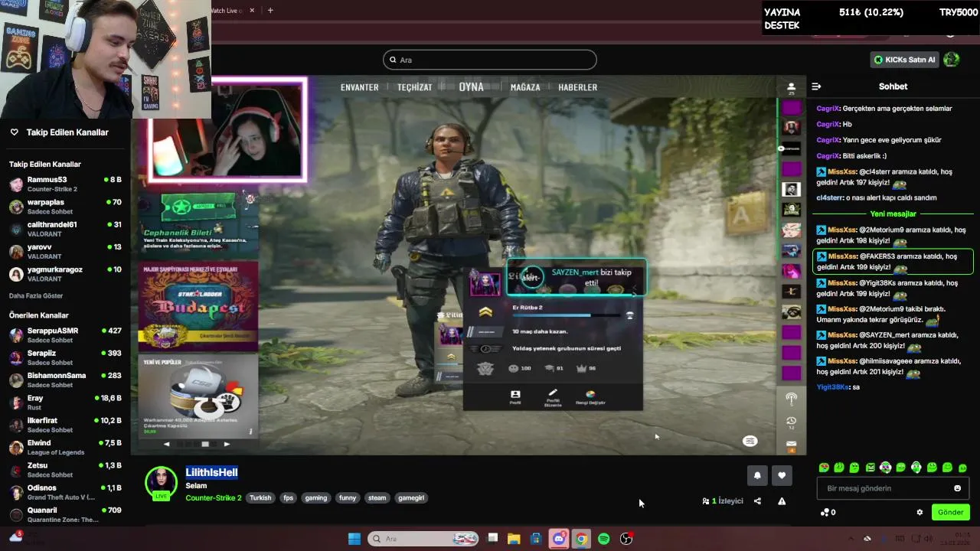980x551 pixels.
Task: Open Spotify from the taskbar
Action: coord(603,539)
